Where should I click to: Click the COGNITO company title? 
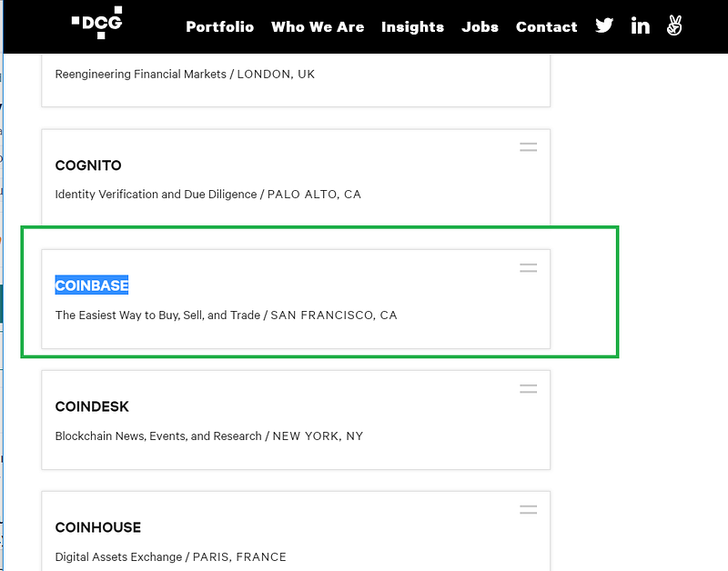click(88, 165)
